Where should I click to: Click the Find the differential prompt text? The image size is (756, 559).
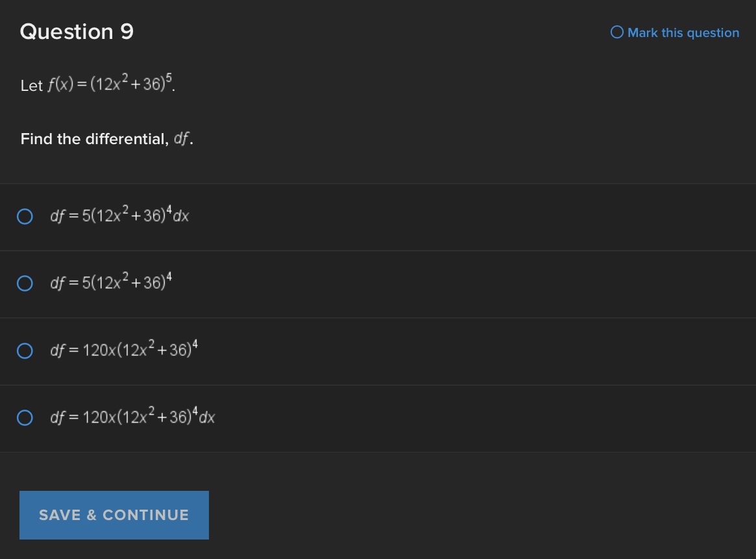(x=106, y=138)
